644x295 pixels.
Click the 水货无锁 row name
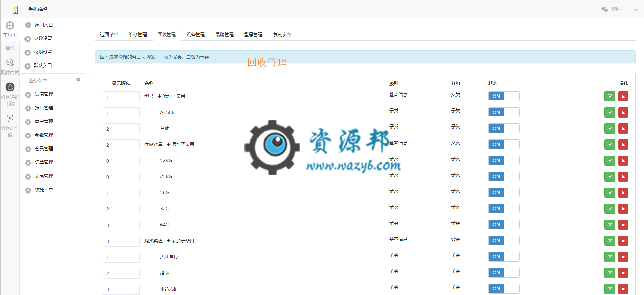tap(169, 289)
